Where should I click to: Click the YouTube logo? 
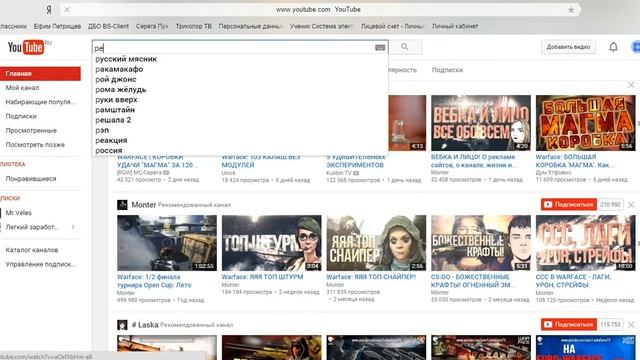pos(26,47)
